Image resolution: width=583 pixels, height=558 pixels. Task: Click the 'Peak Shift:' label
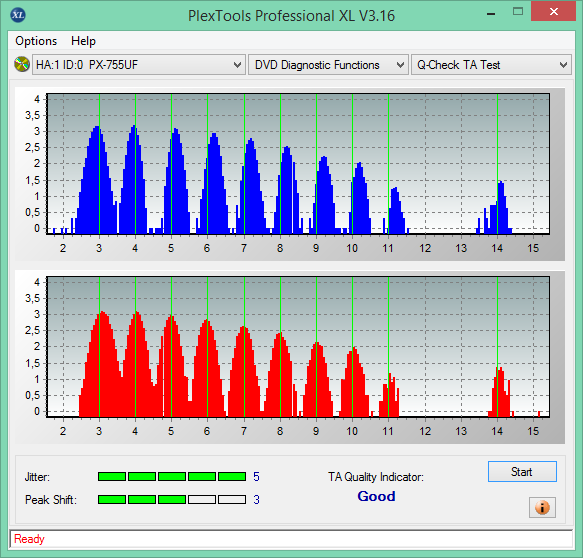pos(51,500)
